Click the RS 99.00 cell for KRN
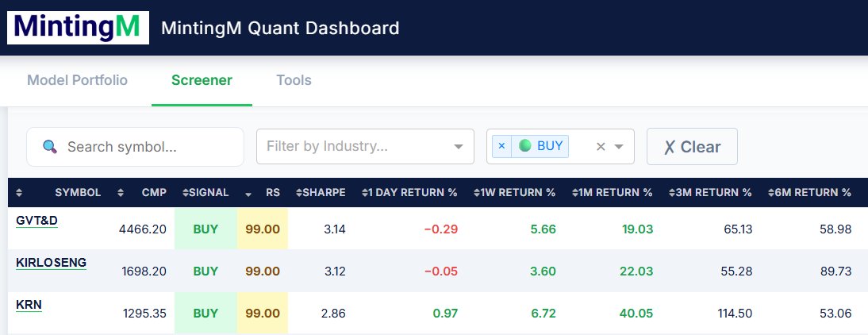This screenshot has height=335, width=868. [x=263, y=314]
